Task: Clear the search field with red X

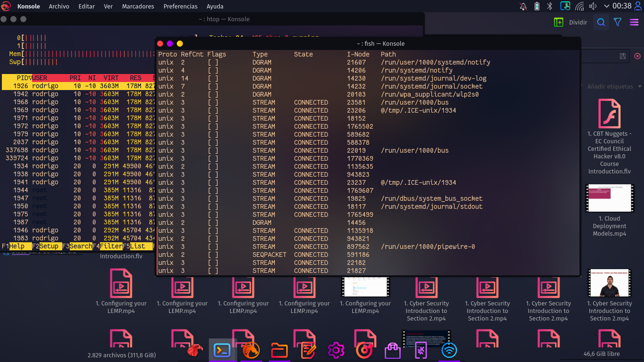Action: (637, 56)
